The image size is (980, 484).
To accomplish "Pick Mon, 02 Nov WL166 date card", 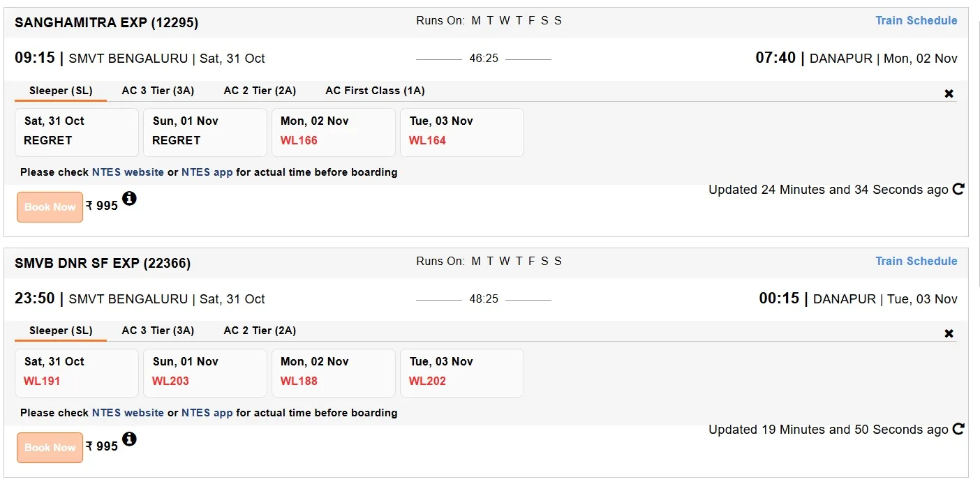I will pos(334,133).
